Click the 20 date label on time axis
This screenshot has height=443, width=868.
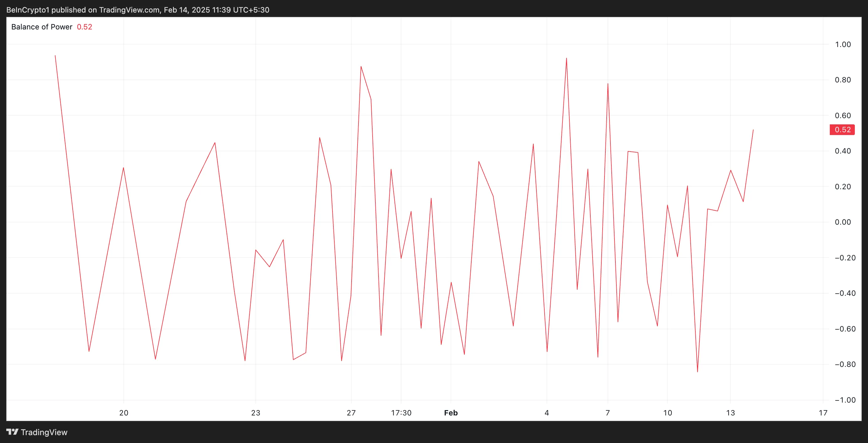[124, 413]
